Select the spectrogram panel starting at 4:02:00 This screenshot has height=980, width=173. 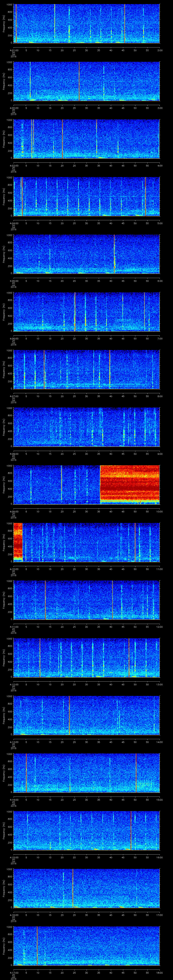coord(87,81)
